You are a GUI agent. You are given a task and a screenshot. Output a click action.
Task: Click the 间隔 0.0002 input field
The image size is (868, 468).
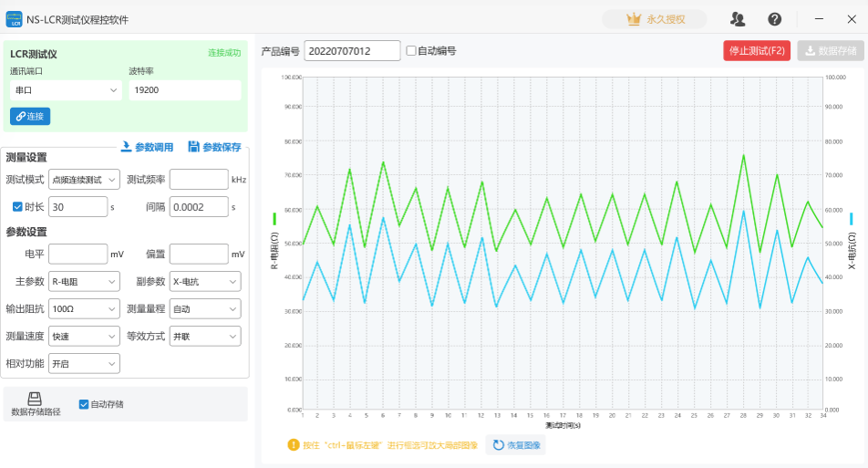click(x=199, y=207)
